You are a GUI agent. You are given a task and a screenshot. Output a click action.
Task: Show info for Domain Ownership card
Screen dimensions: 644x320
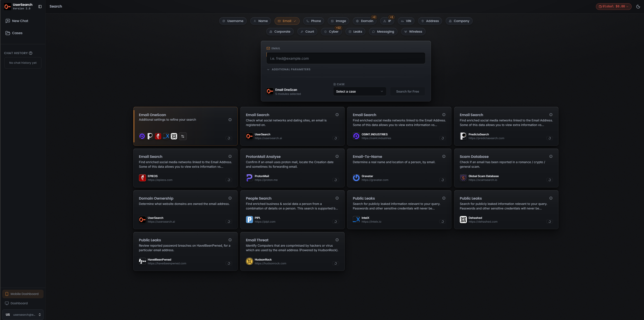point(230,198)
